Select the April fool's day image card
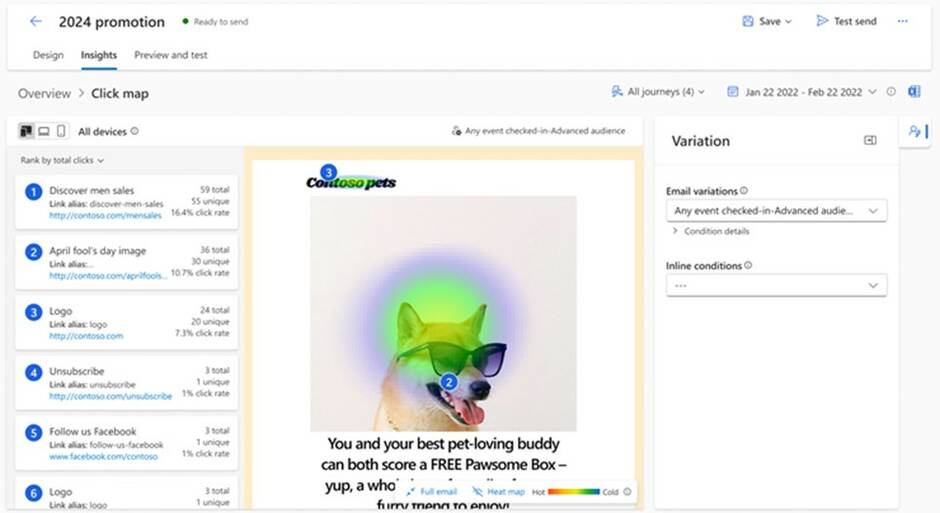 (126, 262)
